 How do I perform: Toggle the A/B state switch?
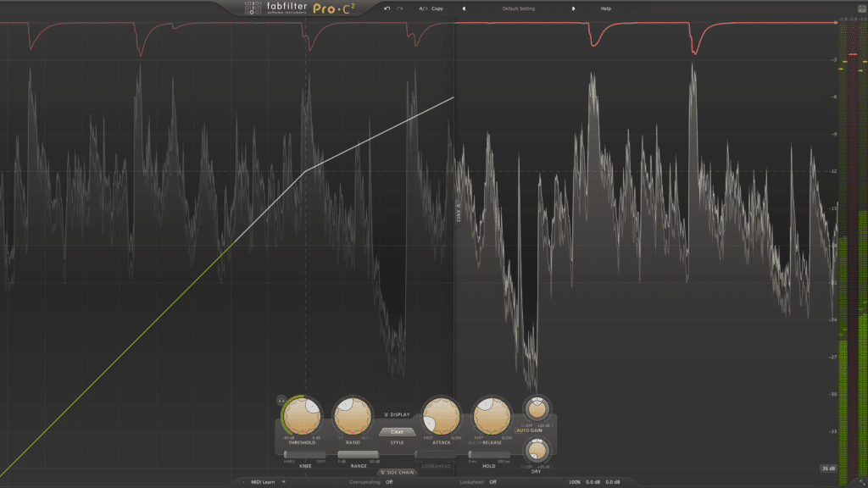[x=422, y=8]
